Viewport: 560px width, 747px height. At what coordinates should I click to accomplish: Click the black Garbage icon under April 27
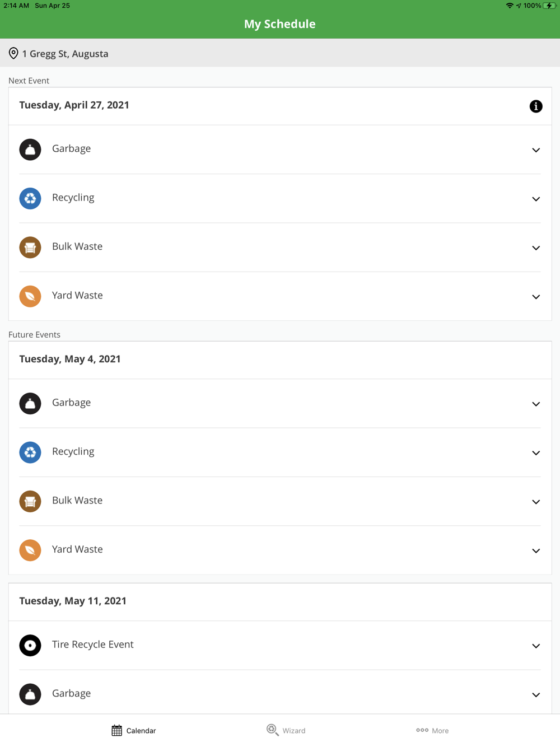30,150
